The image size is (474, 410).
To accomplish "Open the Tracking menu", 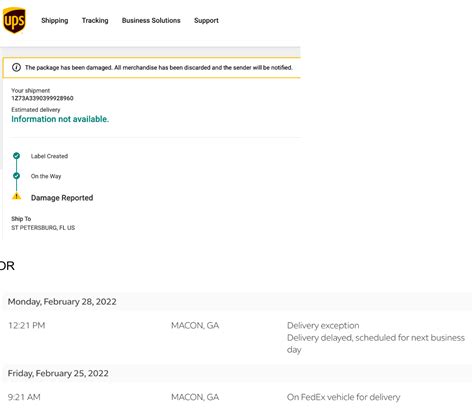I will 95,21.
